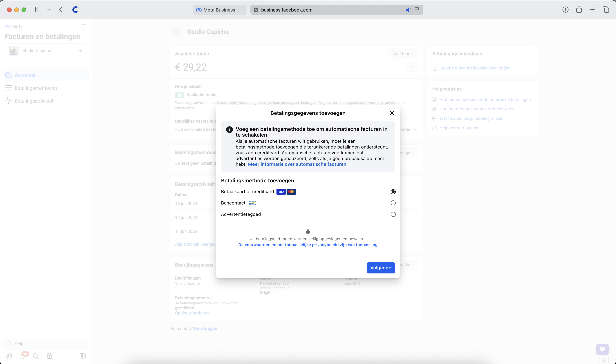This screenshot has width=616, height=364.
Task: Open Betalingsactiviteit in the left navigation
Action: click(46, 101)
